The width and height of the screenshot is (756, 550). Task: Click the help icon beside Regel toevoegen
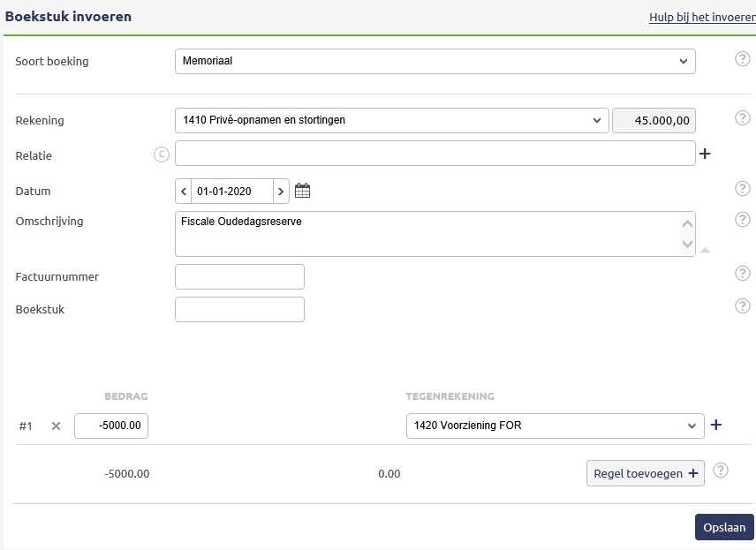(x=721, y=471)
